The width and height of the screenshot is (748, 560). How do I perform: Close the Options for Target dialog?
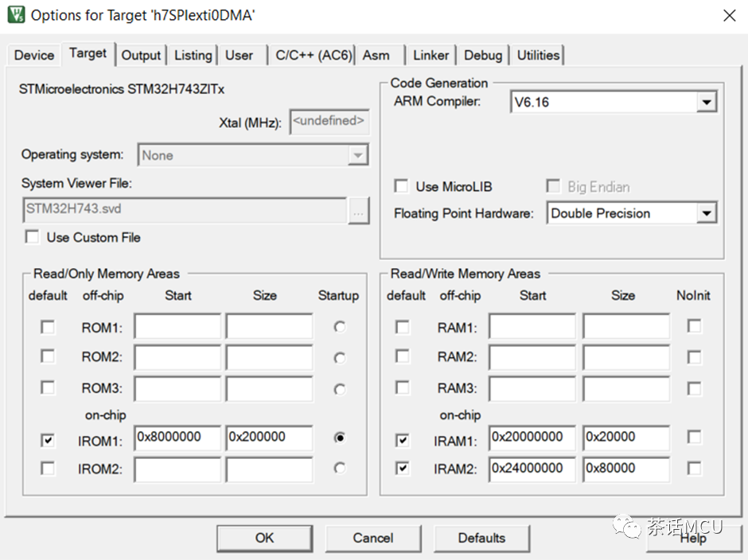[729, 16]
